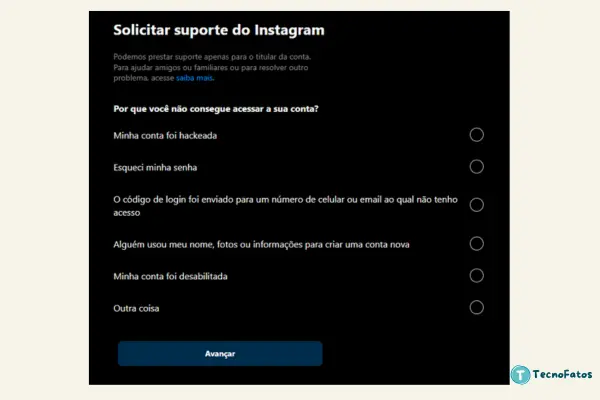Click the "Minha conta foi hackeada" label text

coord(165,136)
